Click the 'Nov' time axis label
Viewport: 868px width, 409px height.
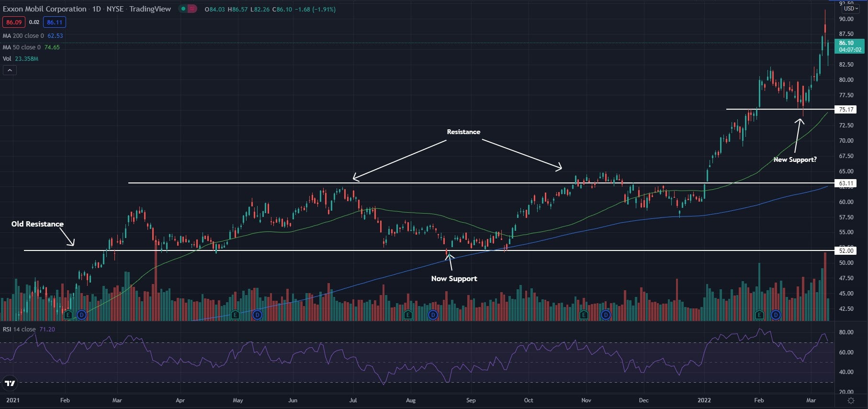[x=586, y=400]
